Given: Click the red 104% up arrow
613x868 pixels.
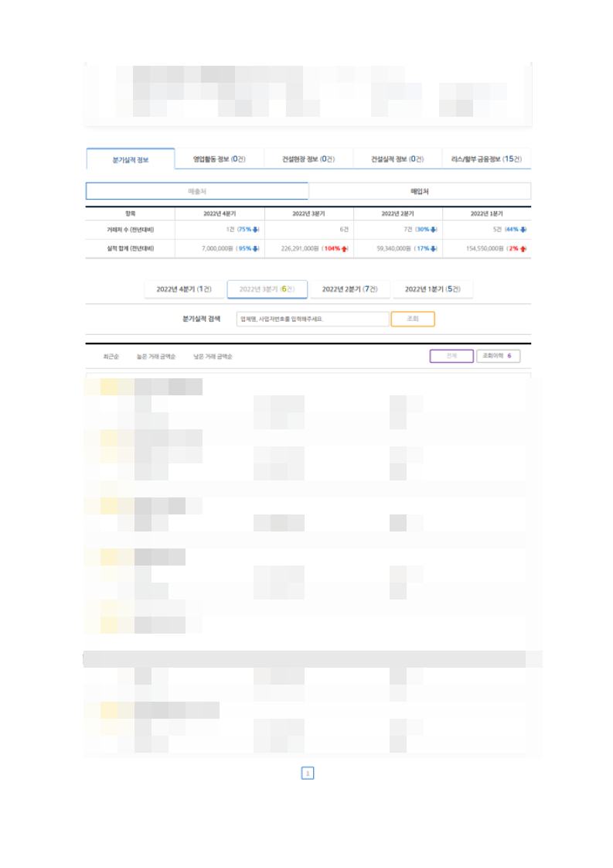Looking at the screenshot, I should [345, 248].
